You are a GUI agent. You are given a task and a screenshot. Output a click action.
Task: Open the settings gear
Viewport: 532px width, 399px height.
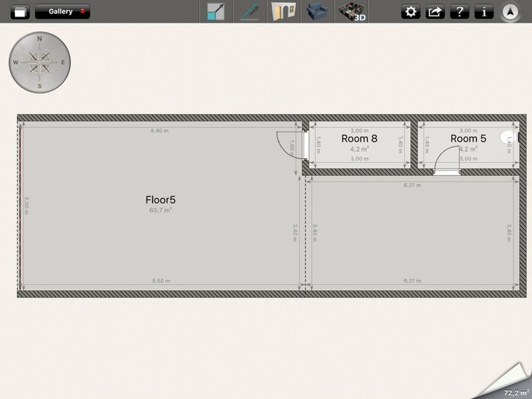click(x=411, y=12)
